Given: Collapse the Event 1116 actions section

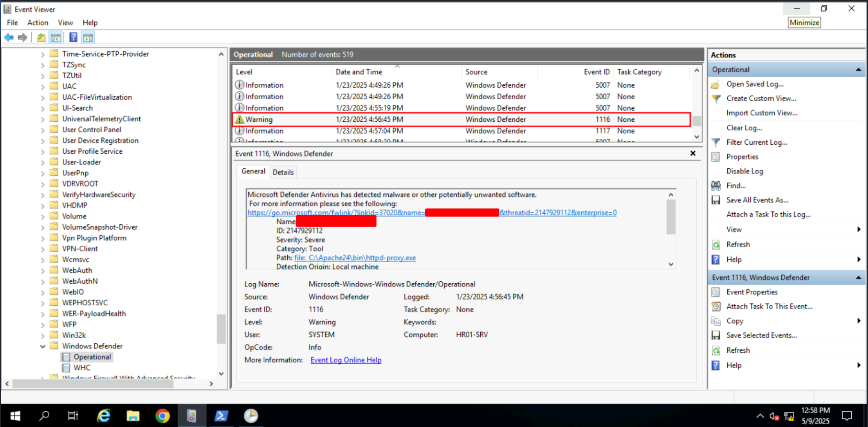Looking at the screenshot, I should click(858, 277).
